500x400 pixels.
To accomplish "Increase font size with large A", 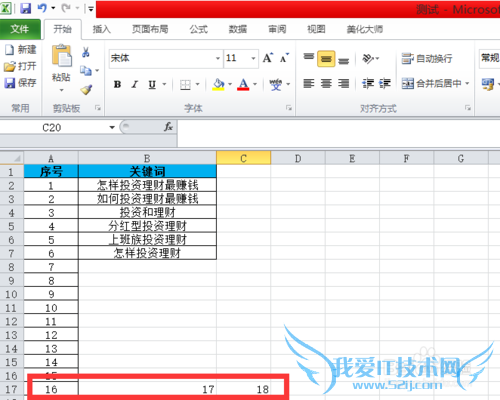I will [x=268, y=58].
